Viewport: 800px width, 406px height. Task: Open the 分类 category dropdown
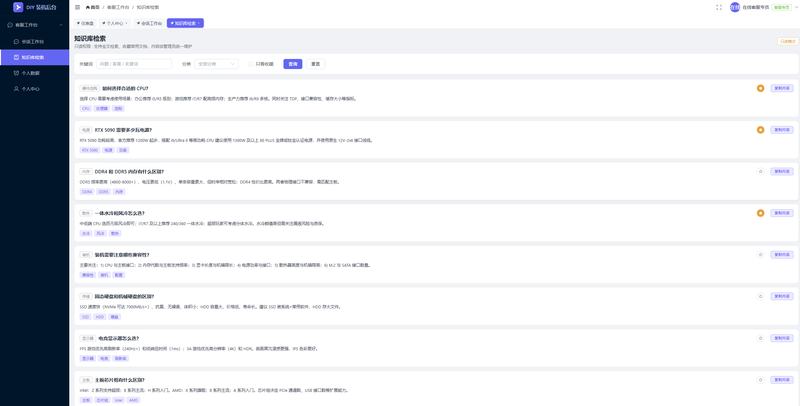(x=216, y=64)
